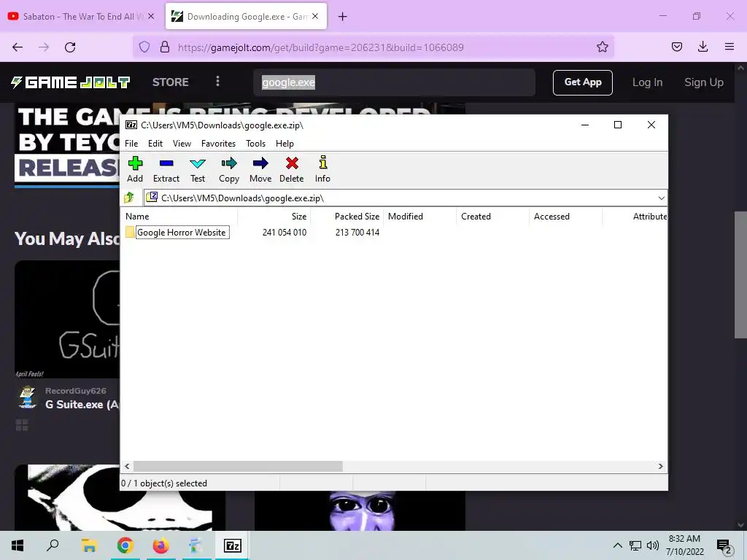Click the Size value 241 054 010
747x560 pixels.
285,233
